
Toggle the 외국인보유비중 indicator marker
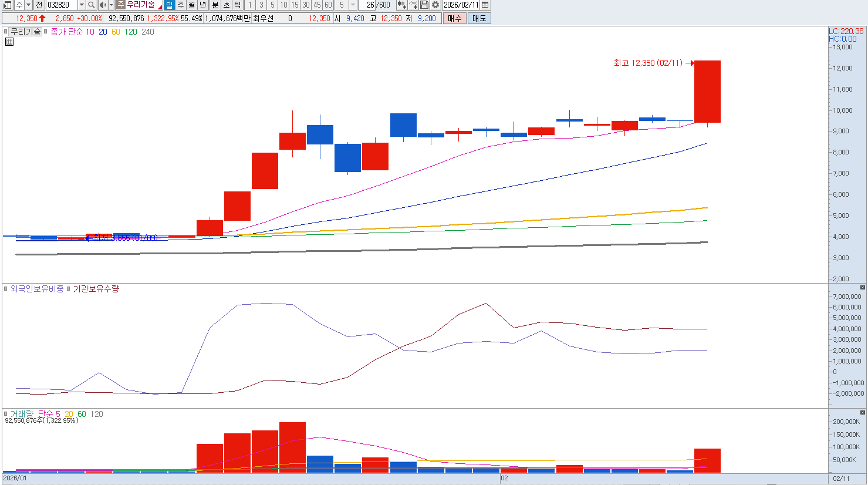click(x=6, y=289)
